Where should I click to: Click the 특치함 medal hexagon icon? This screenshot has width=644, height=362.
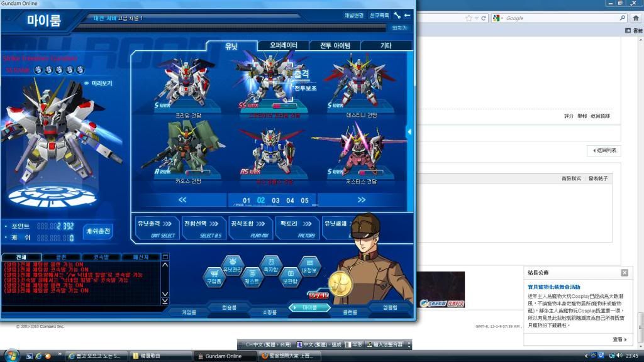click(x=270, y=265)
